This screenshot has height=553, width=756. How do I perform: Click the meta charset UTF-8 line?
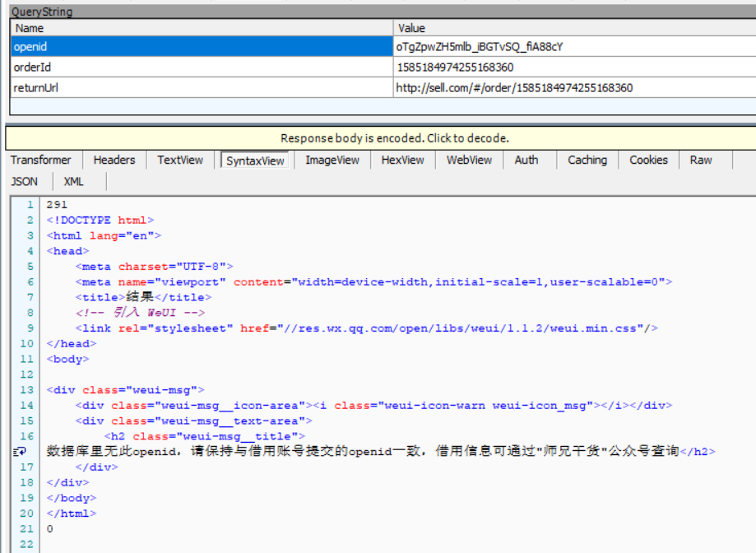[155, 267]
